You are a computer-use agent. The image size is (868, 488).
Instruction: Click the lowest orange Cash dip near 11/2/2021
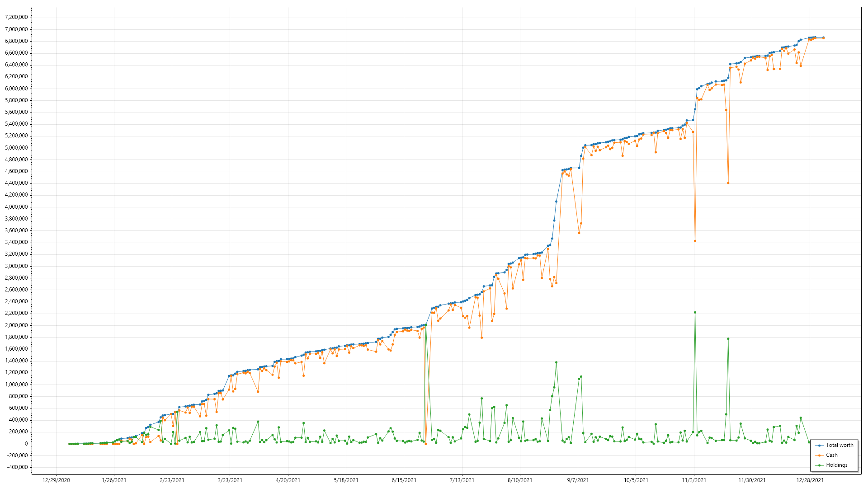tap(695, 241)
